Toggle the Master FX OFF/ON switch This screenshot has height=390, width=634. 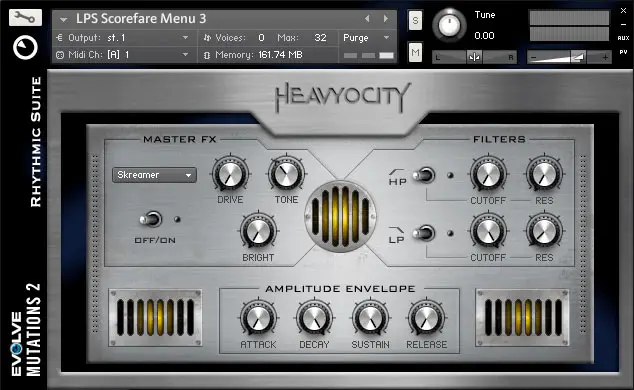pyautogui.click(x=151, y=219)
